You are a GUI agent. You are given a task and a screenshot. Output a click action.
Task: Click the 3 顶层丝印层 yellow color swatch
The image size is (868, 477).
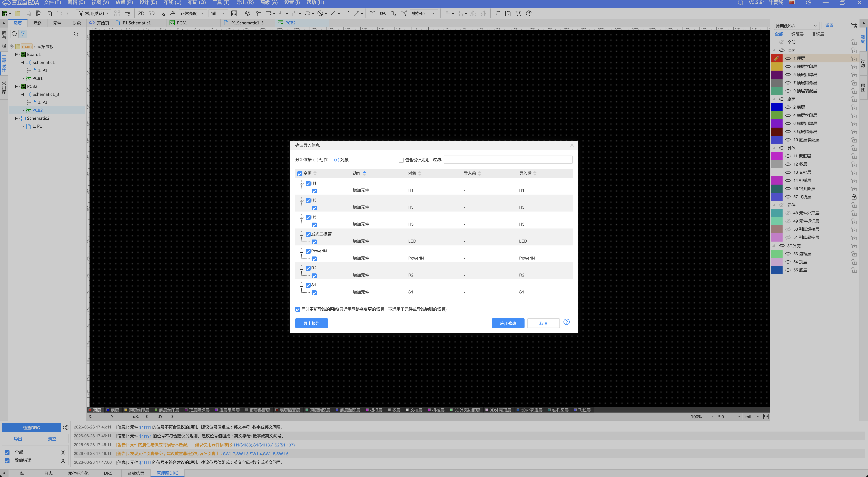coord(776,67)
